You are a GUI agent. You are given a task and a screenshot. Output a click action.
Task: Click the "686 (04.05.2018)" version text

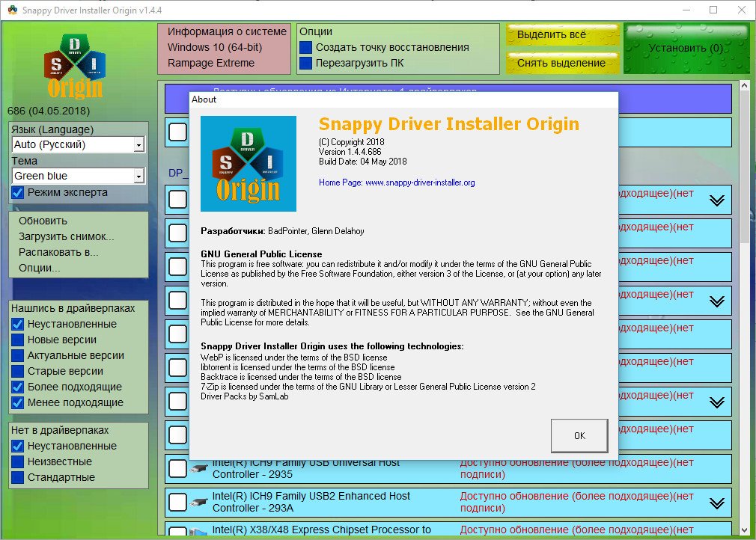(49, 111)
